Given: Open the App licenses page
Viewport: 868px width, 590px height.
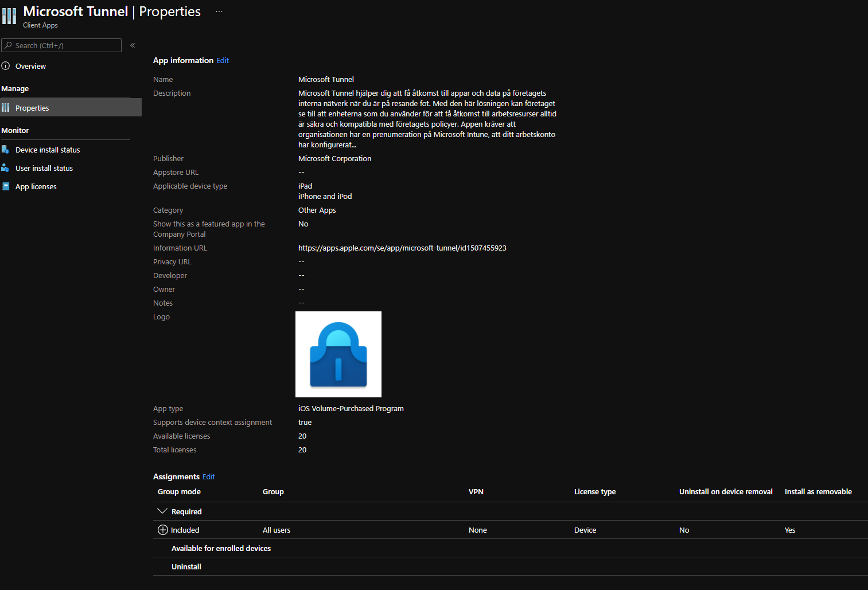Looking at the screenshot, I should [36, 186].
